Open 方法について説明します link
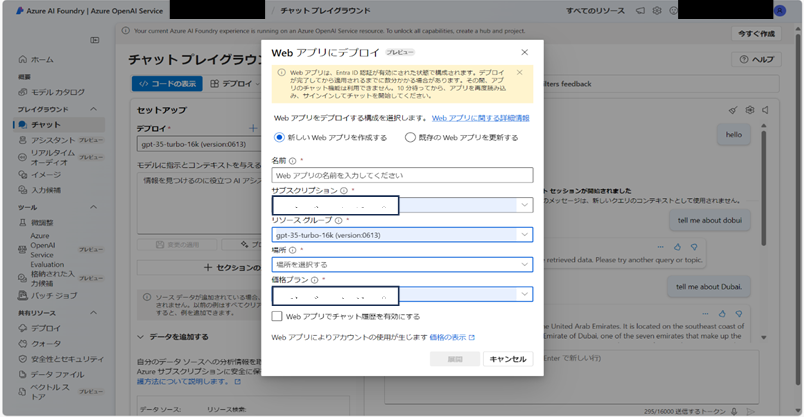Screen dimensions: 804x418 [x=188, y=382]
